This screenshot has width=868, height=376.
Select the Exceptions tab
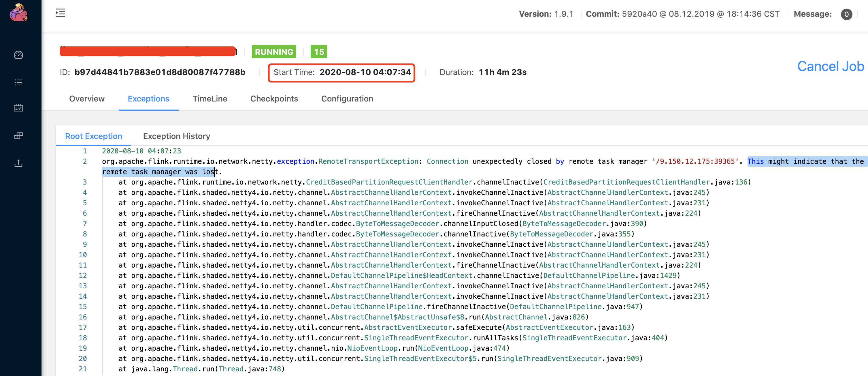149,99
